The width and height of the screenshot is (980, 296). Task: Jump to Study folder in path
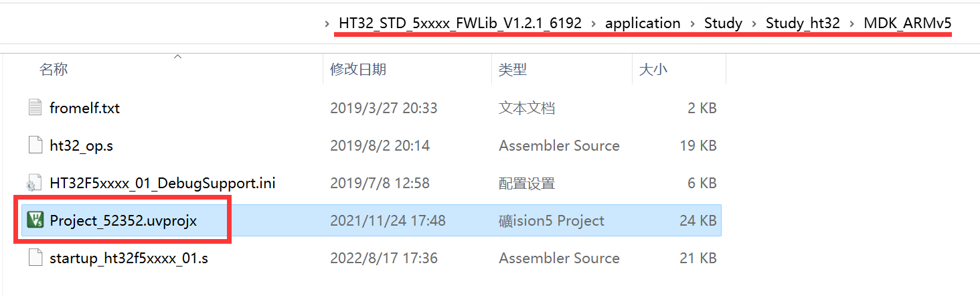[x=723, y=23]
